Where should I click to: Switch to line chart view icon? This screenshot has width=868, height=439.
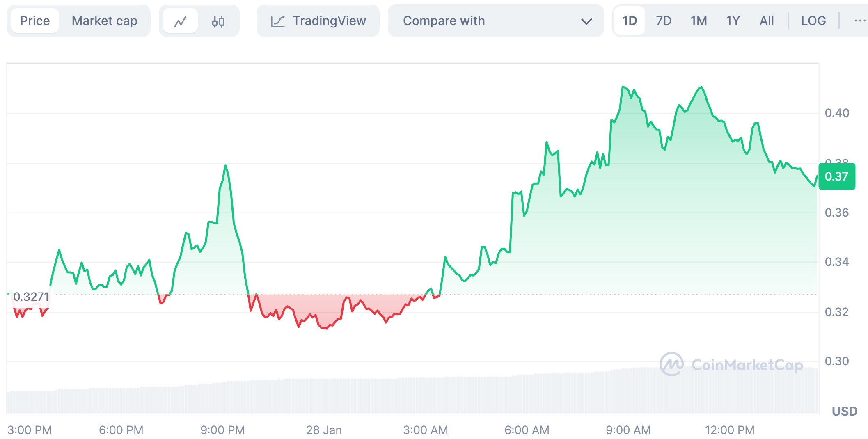pyautogui.click(x=180, y=21)
